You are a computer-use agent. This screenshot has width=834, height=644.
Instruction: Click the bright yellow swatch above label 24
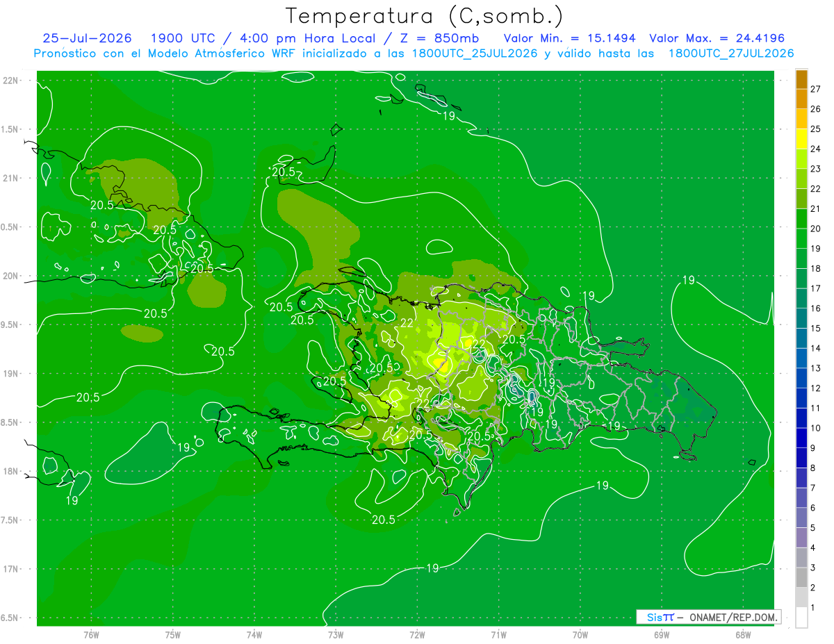[801, 139]
